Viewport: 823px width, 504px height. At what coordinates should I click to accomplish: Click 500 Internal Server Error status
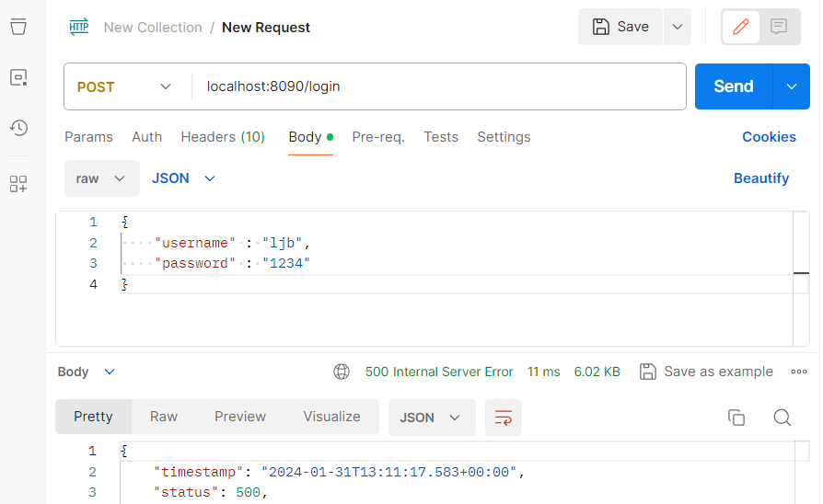tap(439, 372)
